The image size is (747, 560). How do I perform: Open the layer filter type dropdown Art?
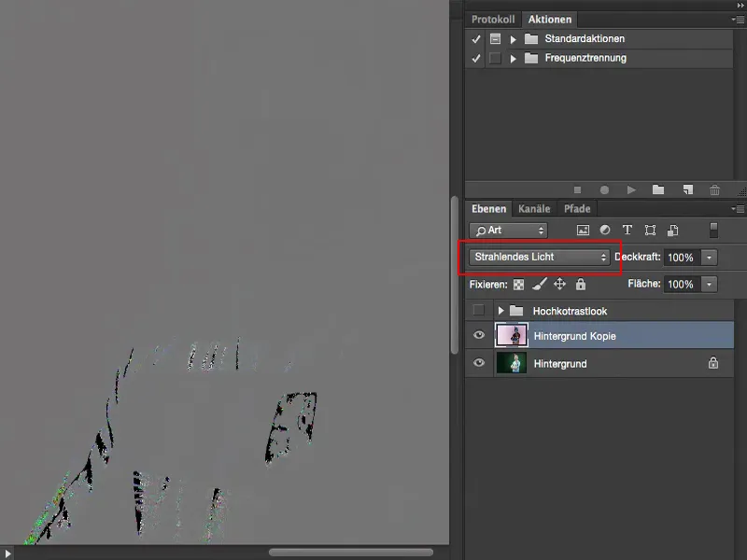(x=508, y=231)
